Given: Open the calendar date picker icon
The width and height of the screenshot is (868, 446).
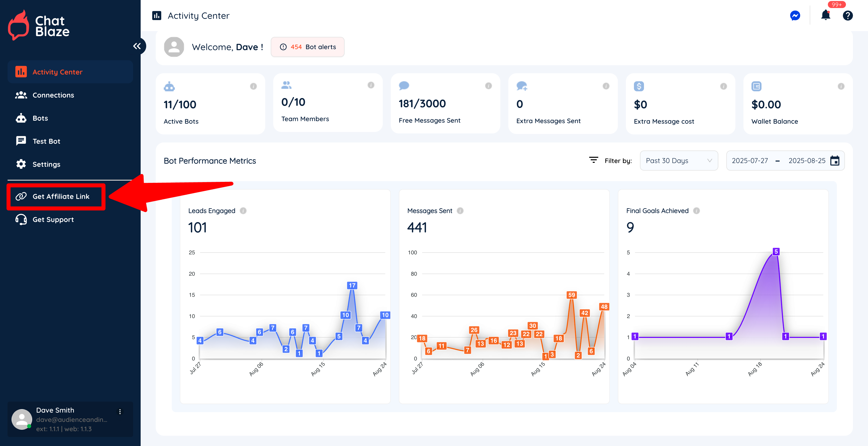Looking at the screenshot, I should [x=835, y=161].
